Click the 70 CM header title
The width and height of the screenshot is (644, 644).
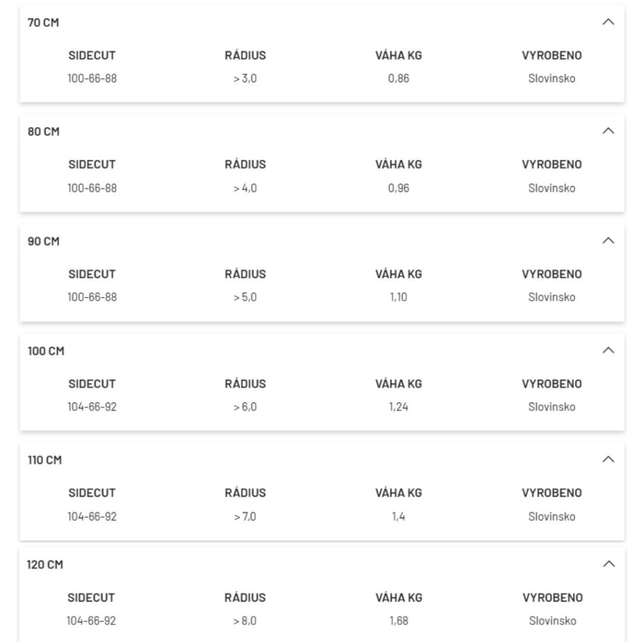click(x=43, y=23)
